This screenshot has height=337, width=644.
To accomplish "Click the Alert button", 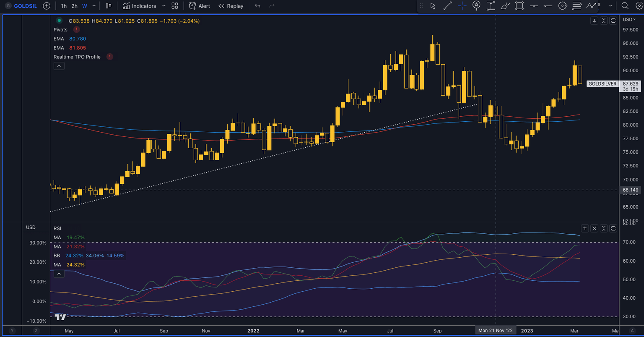I will [x=200, y=6].
